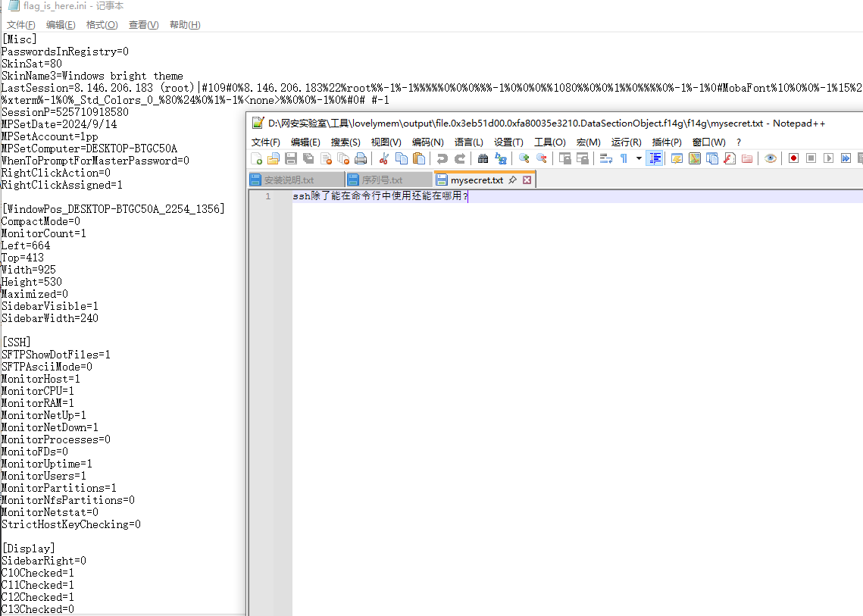This screenshot has height=616, width=863.
Task: Click Run macro multiple times icon
Action: [846, 158]
